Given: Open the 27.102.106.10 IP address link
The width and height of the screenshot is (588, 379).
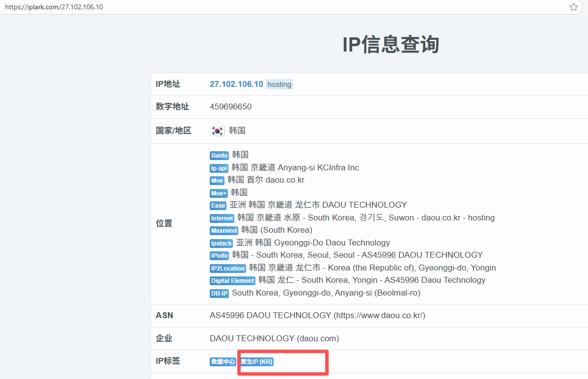Looking at the screenshot, I should click(236, 84).
